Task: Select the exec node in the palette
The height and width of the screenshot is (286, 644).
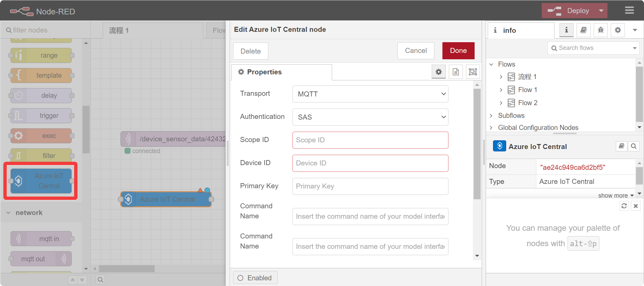Action: point(41,136)
